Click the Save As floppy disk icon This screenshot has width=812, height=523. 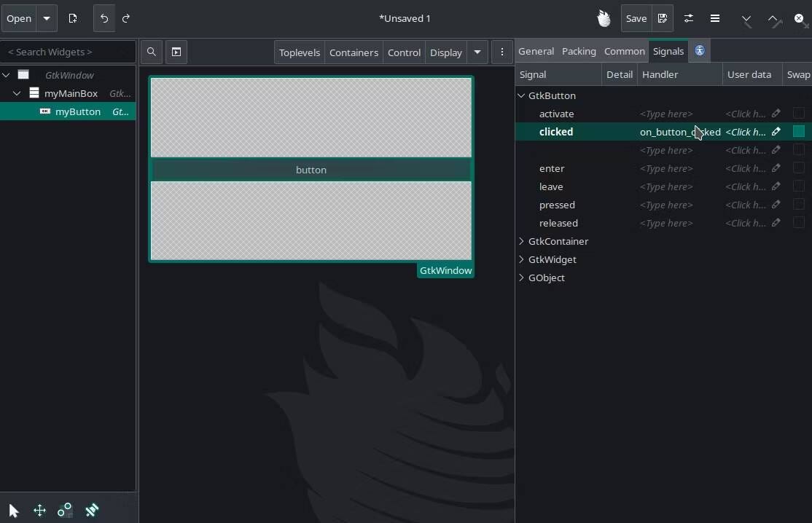point(663,18)
